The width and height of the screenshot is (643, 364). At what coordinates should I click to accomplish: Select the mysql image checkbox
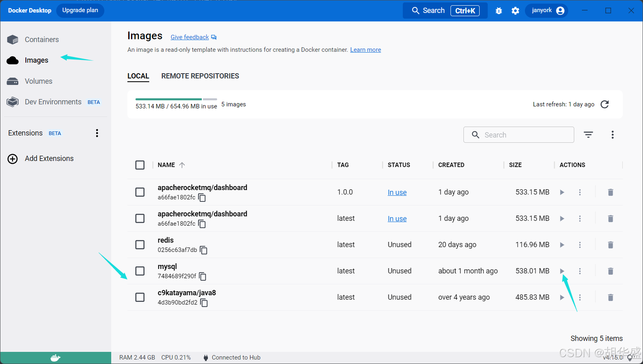(x=140, y=271)
